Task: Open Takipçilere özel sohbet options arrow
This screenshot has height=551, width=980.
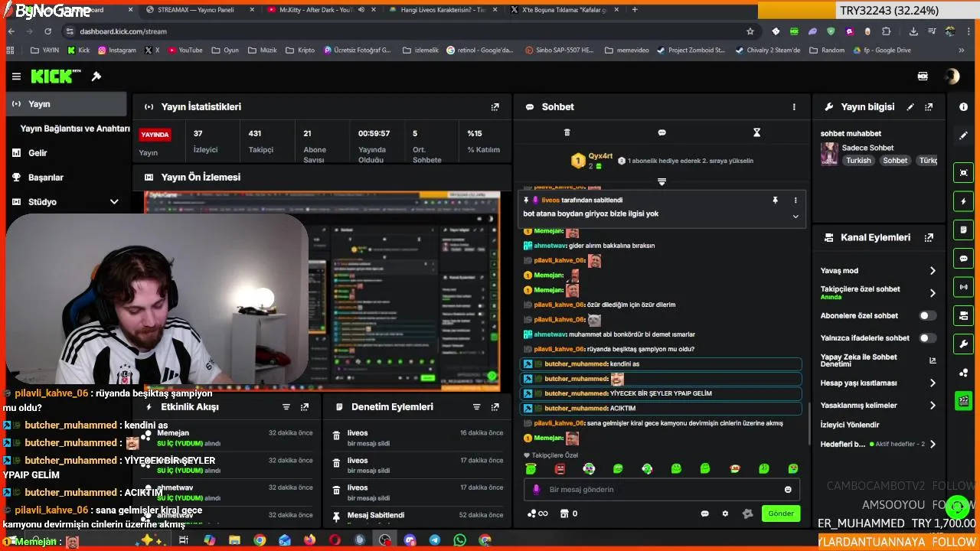Action: (x=933, y=293)
